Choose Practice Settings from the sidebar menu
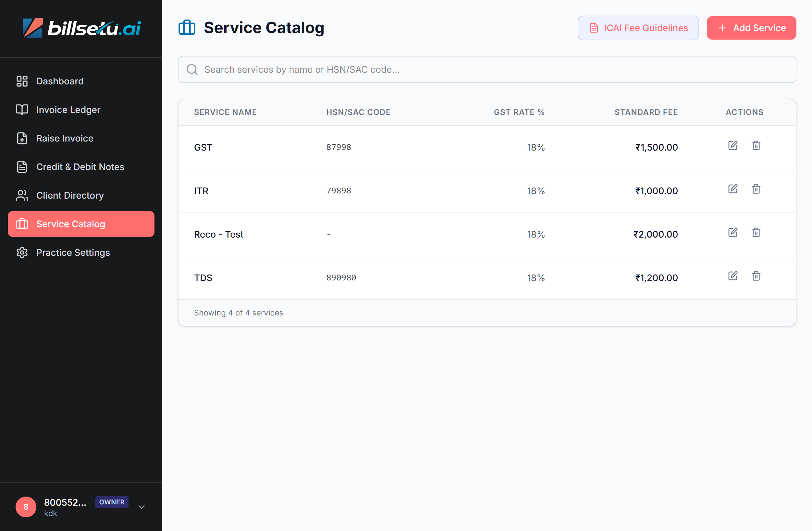The height and width of the screenshot is (531, 812). click(x=73, y=253)
